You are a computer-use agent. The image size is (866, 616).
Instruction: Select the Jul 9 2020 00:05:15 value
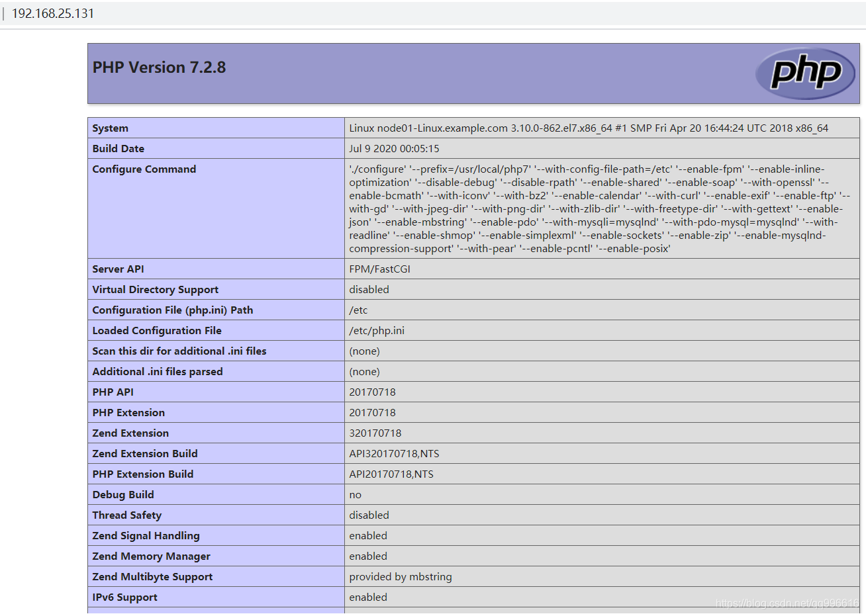(x=394, y=149)
